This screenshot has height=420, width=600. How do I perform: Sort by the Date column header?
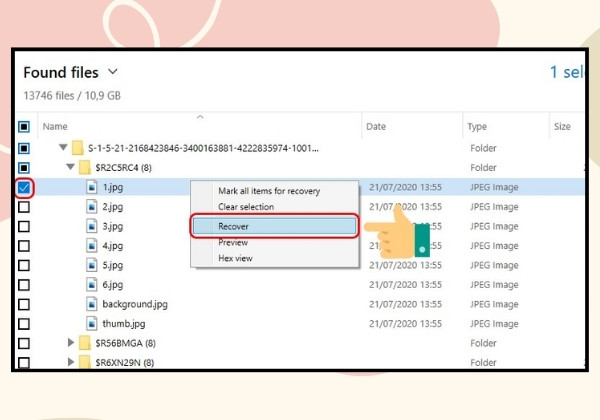coord(376,127)
